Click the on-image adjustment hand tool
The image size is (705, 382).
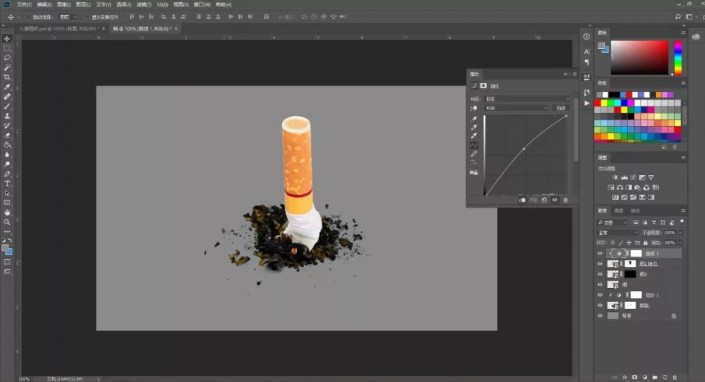[474, 108]
